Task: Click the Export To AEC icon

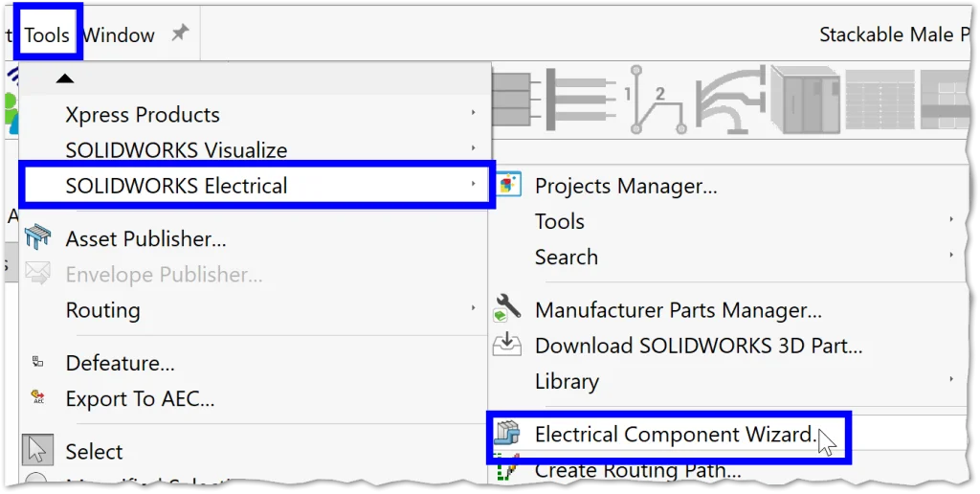Action: pos(37,397)
